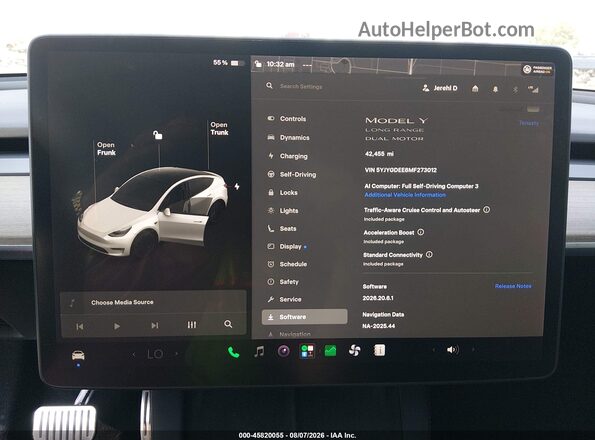
Task: Tap the HomeLink garage icon
Action: point(475,89)
